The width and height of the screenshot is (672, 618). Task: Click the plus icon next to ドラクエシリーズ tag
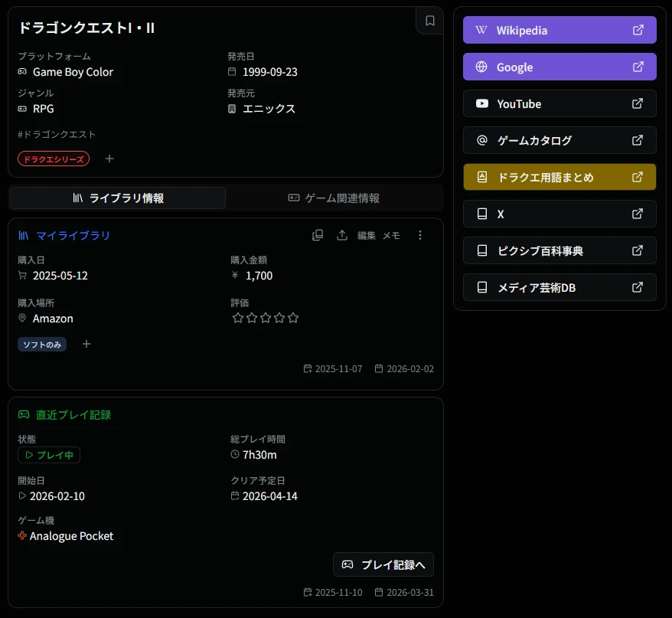(109, 159)
